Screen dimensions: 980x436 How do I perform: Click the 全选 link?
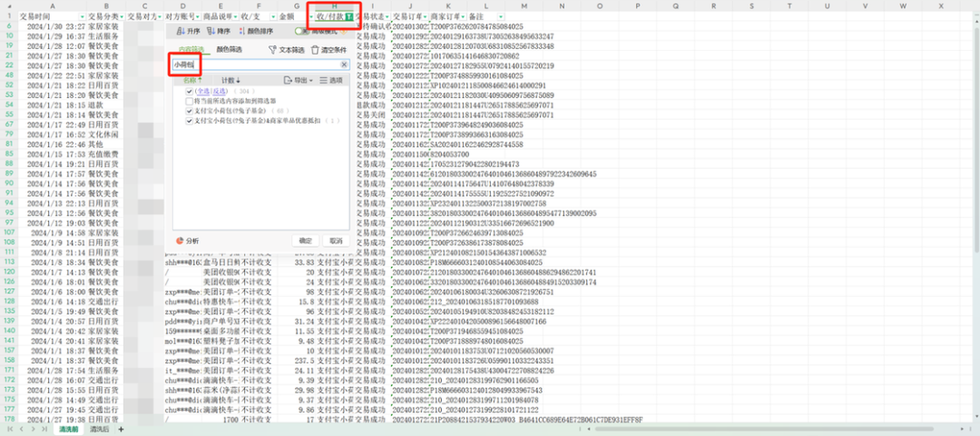tap(201, 92)
